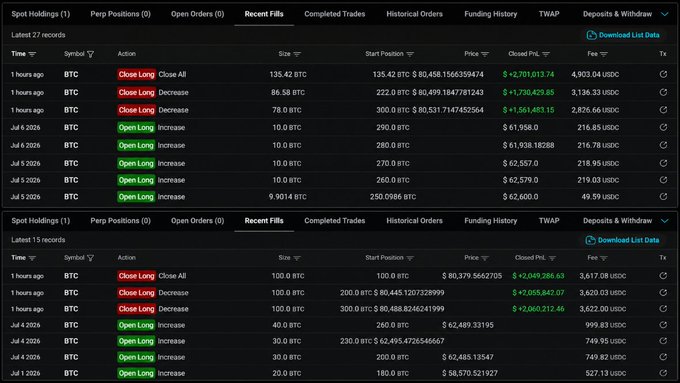Filter by Symbol in the 27 records table
The height and width of the screenshot is (383, 680).
pyautogui.click(x=90, y=54)
